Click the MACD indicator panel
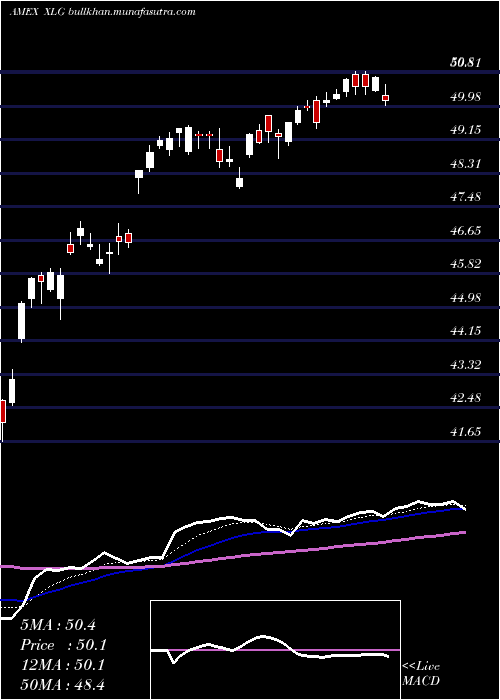This screenshot has width=500, height=700. [x=275, y=650]
